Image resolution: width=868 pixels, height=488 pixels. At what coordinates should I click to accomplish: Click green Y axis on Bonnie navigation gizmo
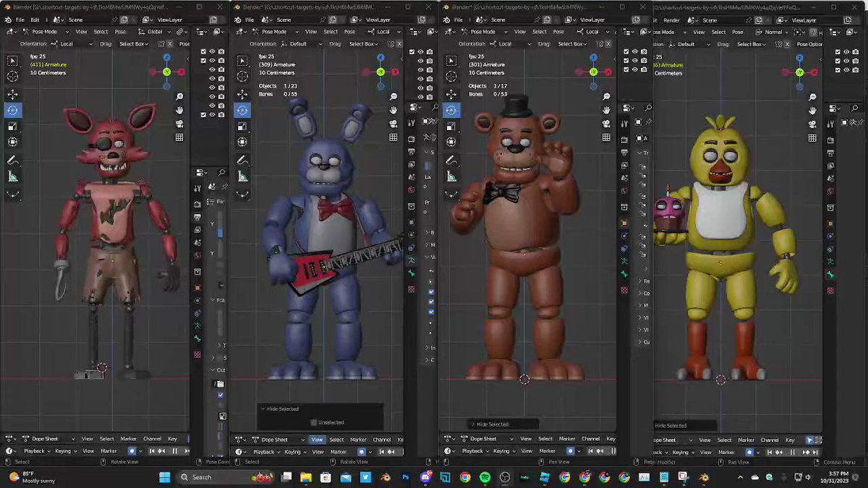tap(380, 72)
